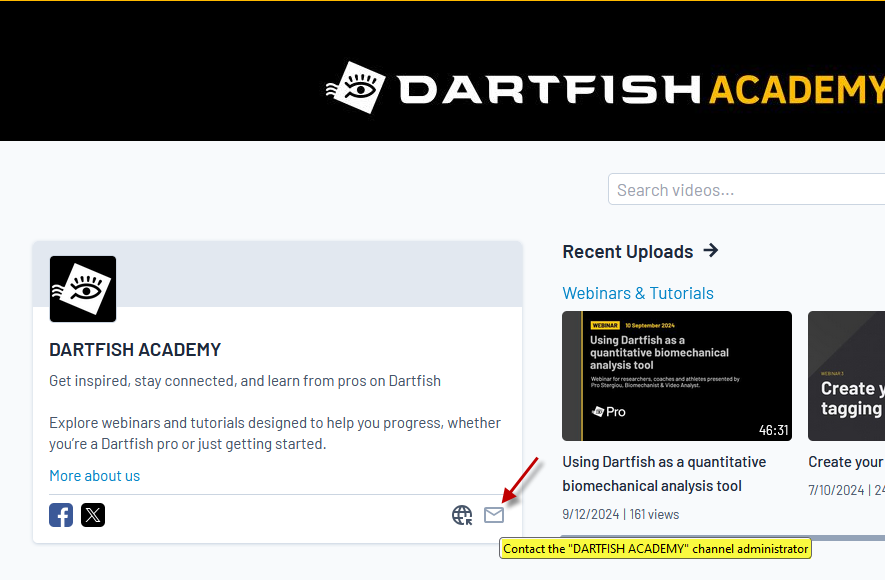This screenshot has width=885, height=580.
Task: Open the Recent Uploads heading link
Action: click(628, 252)
